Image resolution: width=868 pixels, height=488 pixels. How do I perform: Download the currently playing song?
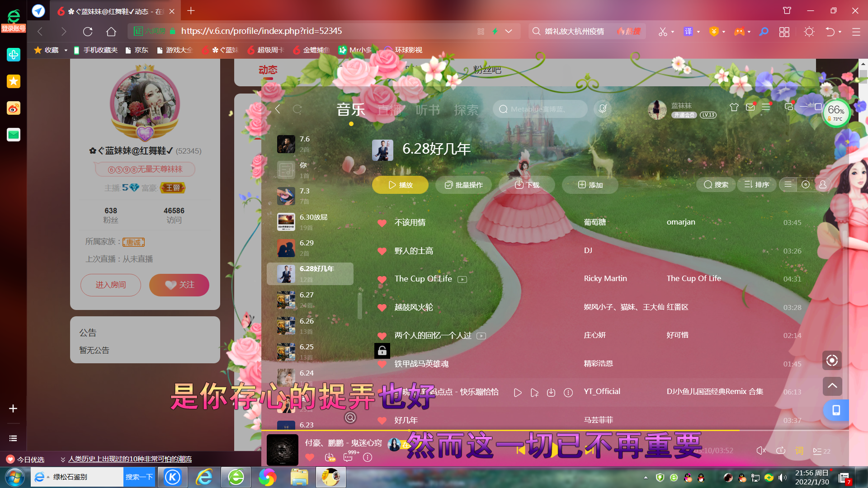(330, 457)
